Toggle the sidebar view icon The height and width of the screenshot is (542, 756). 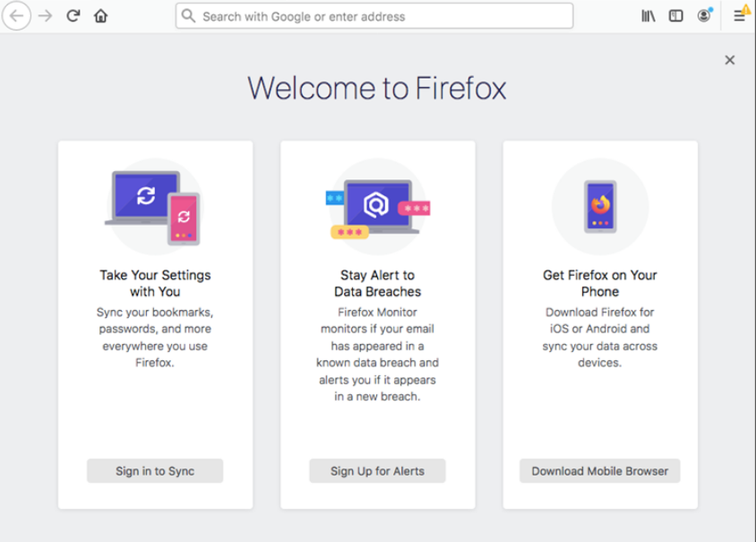click(x=676, y=16)
